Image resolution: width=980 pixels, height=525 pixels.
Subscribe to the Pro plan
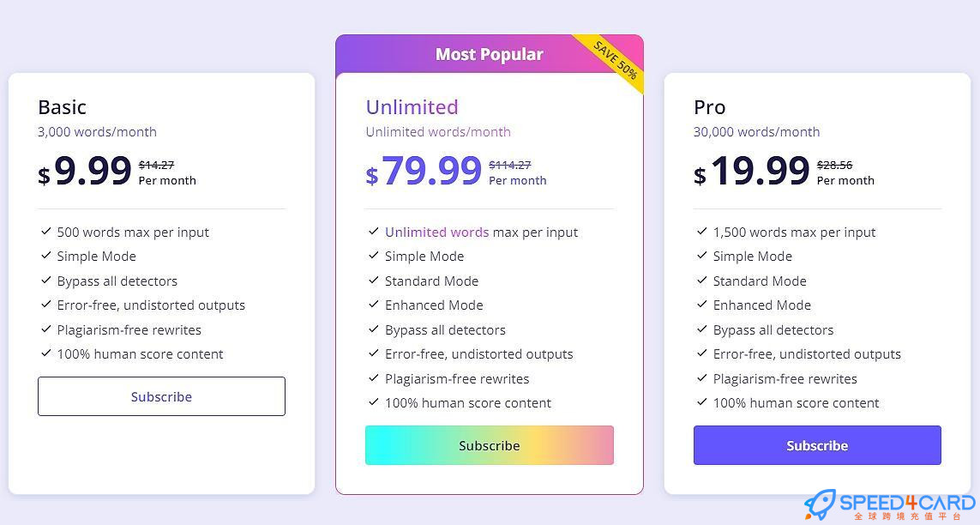pyautogui.click(x=817, y=445)
